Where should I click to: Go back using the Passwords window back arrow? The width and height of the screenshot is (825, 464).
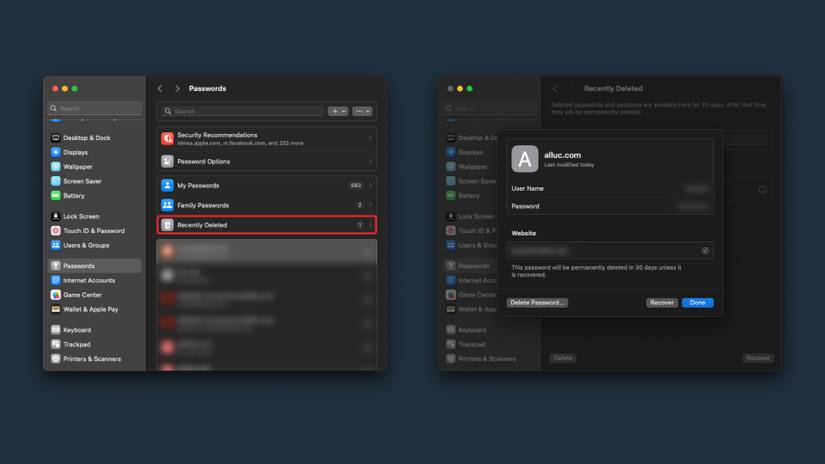(x=160, y=88)
